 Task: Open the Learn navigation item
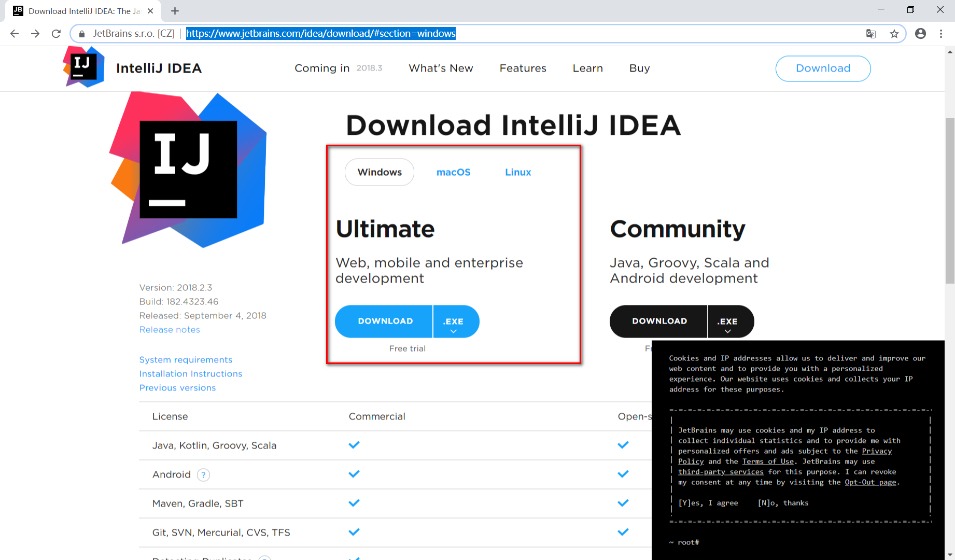click(x=587, y=68)
